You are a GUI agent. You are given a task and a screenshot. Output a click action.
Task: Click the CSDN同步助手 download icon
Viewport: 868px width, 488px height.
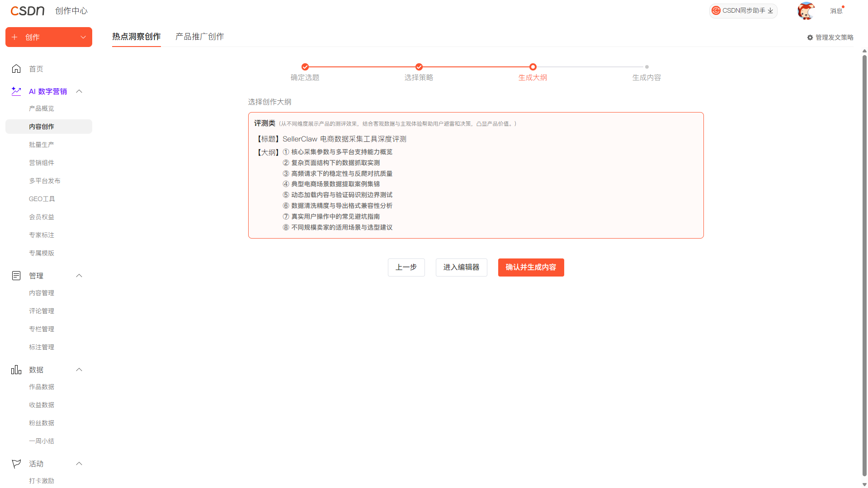[x=770, y=10]
